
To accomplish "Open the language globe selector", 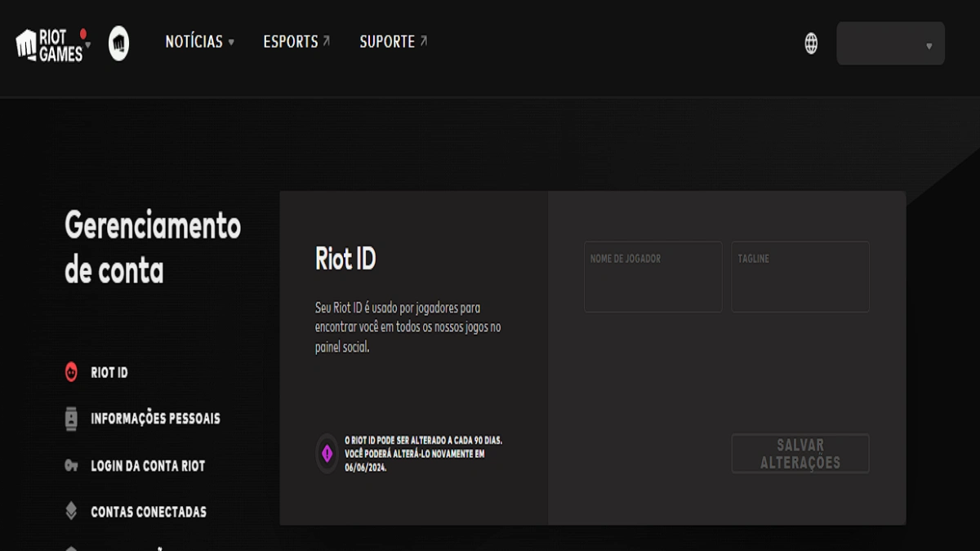I will pos(811,43).
